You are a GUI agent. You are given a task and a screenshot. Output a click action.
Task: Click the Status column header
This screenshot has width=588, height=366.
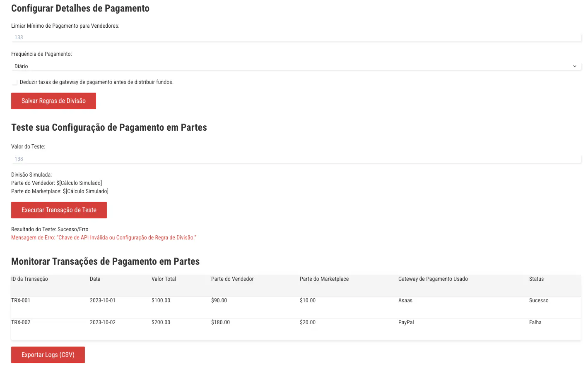pyautogui.click(x=536, y=279)
